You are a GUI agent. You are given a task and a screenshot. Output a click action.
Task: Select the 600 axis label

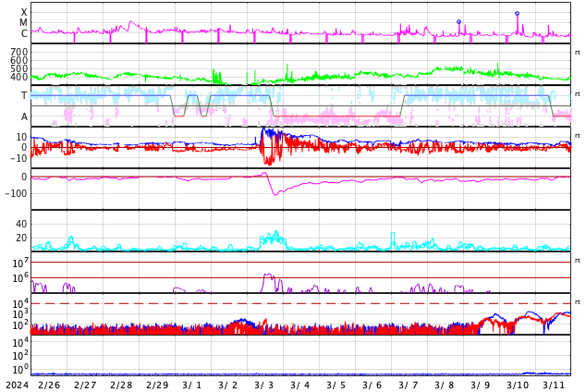(x=19, y=60)
